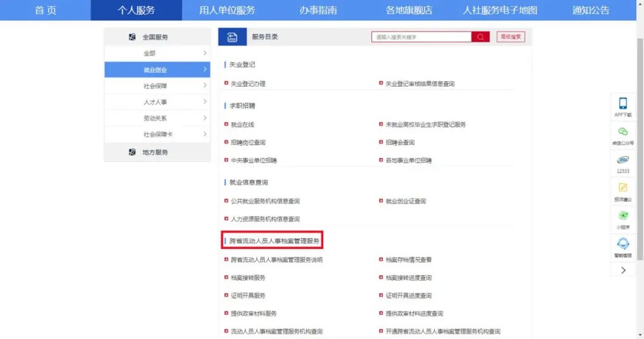Expand the 全部 category chevron
The height and width of the screenshot is (339, 644).
point(205,53)
